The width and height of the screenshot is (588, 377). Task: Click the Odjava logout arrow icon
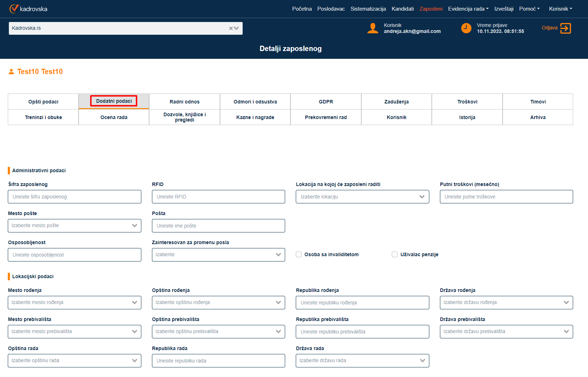pyautogui.click(x=565, y=28)
